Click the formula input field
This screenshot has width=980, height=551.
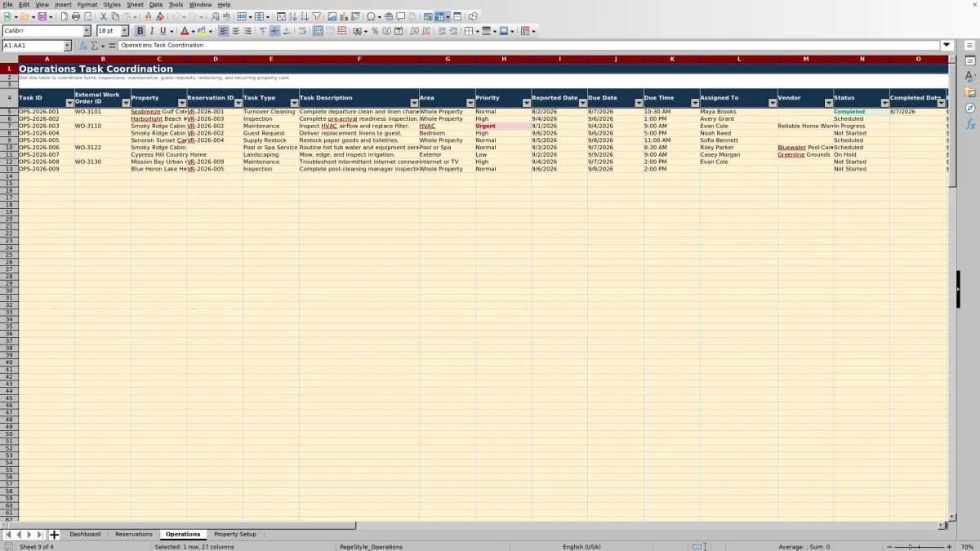[x=529, y=46]
